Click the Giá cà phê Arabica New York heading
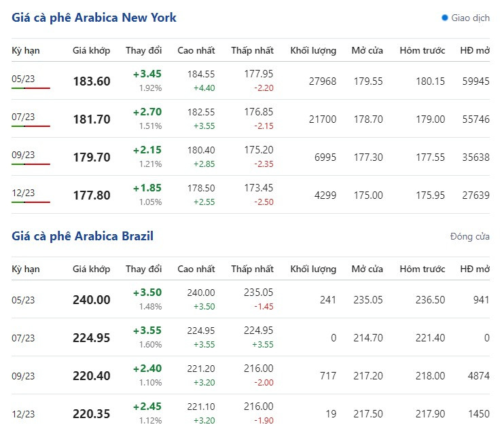 [94, 18]
